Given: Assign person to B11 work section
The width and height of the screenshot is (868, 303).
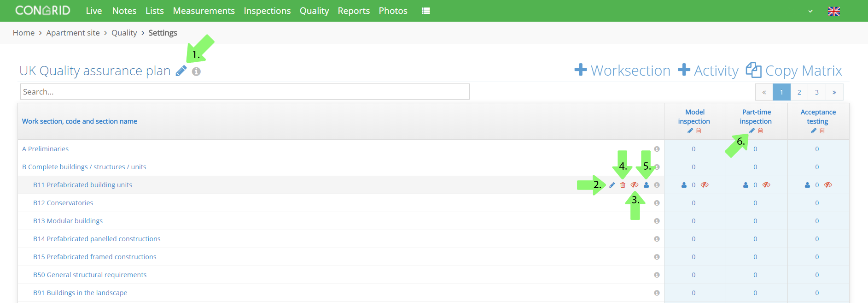Looking at the screenshot, I should [647, 185].
